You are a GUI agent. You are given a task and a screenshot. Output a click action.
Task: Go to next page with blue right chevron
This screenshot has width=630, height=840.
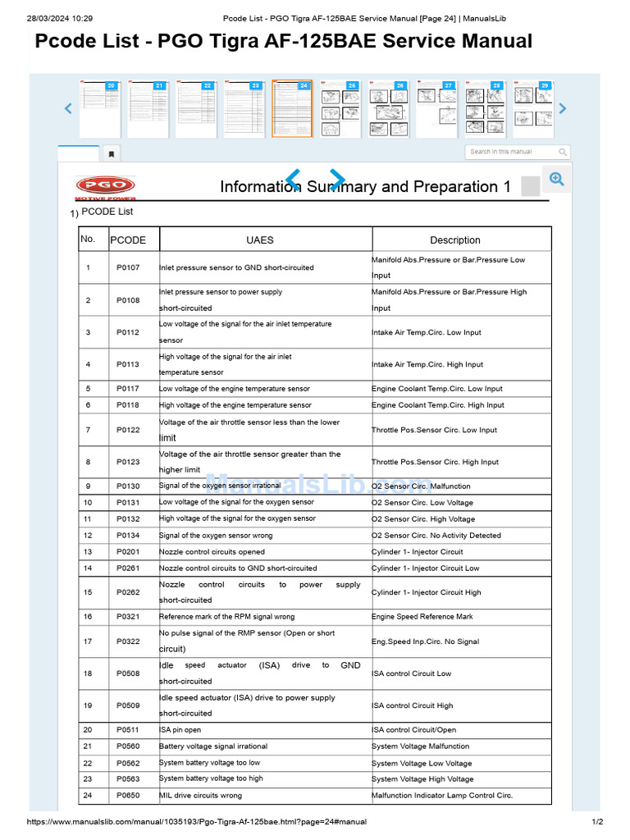(337, 179)
